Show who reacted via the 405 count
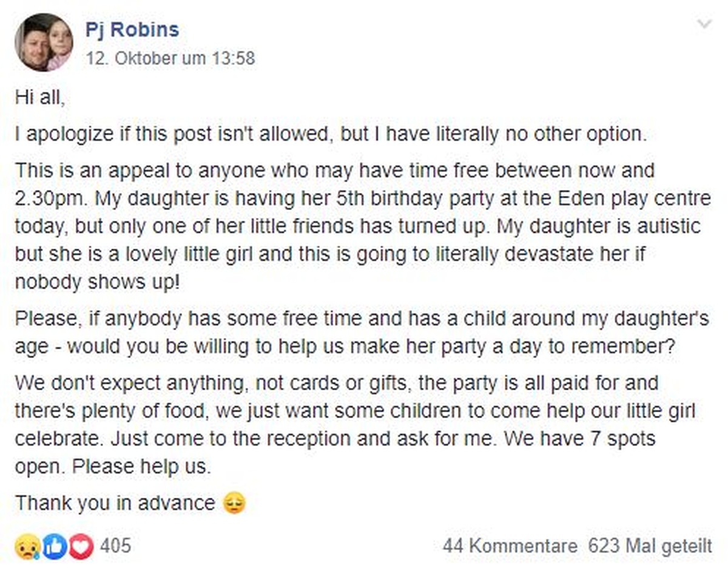728x573 pixels. coord(115,546)
